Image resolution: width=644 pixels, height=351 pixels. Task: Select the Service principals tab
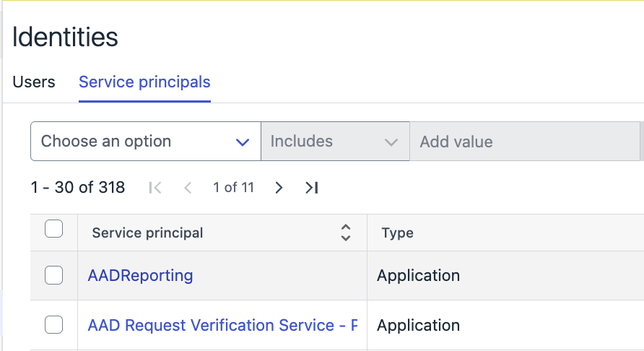coord(144,82)
